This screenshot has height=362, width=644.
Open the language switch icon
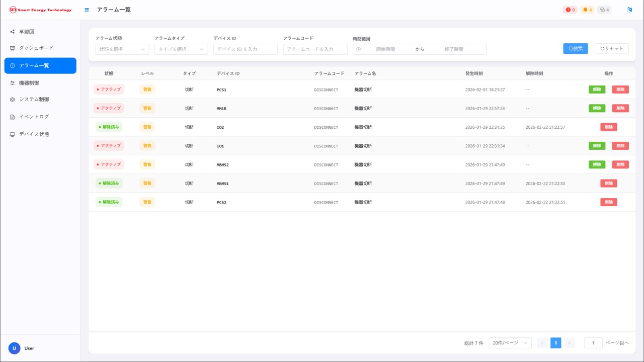pyautogui.click(x=629, y=10)
